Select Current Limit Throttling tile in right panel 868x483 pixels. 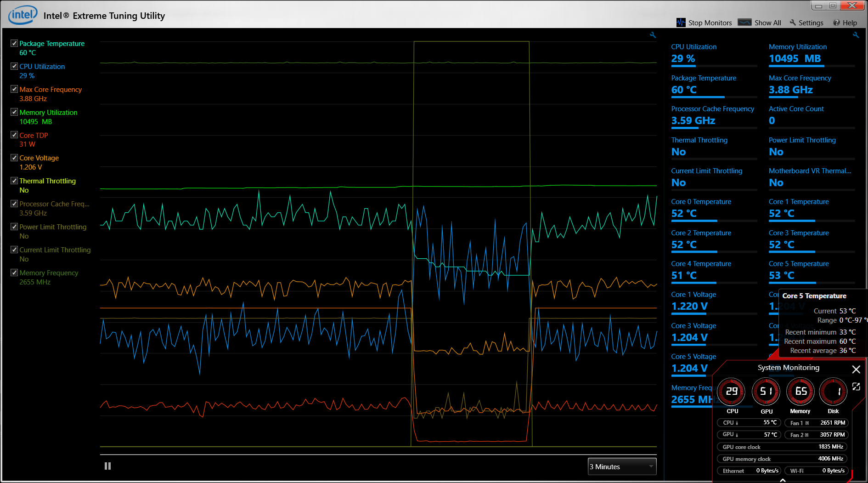(714, 179)
